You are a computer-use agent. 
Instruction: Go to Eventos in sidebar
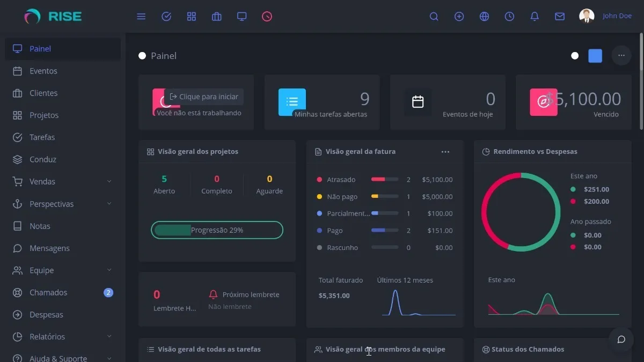[63, 71]
